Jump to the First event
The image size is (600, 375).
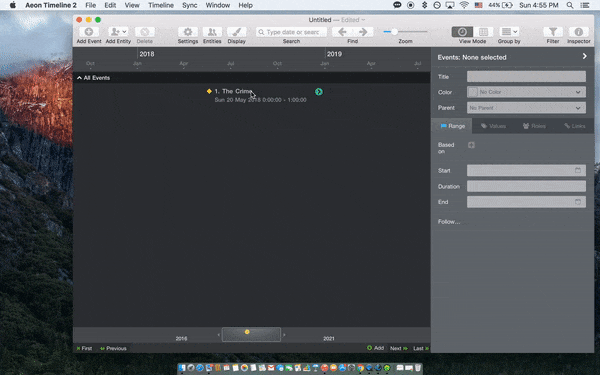click(84, 348)
